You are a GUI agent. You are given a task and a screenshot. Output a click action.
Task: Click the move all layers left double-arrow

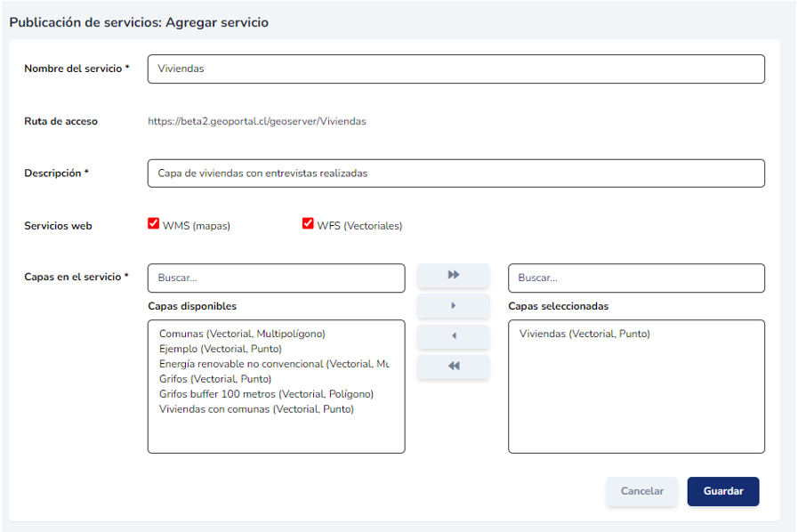tap(453, 367)
